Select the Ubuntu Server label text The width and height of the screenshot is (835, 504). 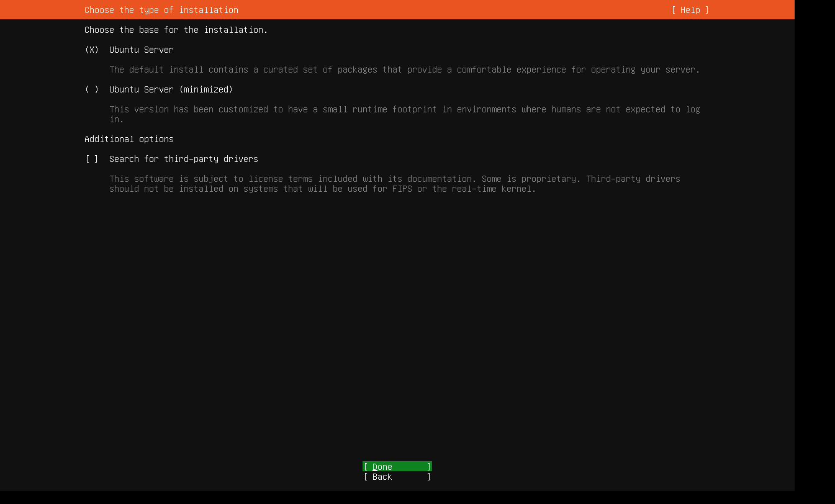[x=141, y=50]
